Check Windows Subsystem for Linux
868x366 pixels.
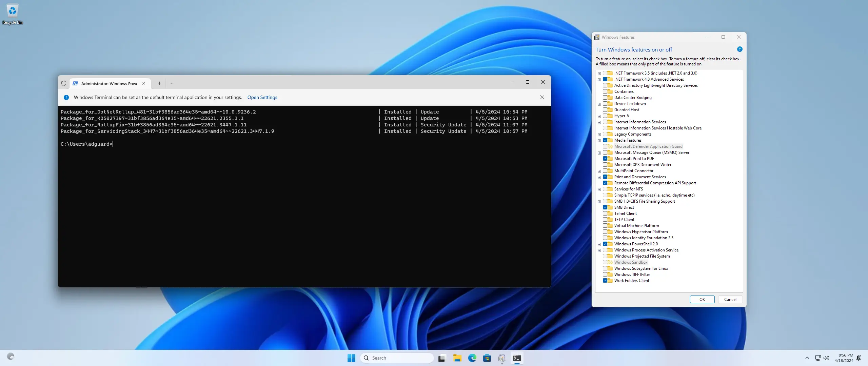click(x=605, y=268)
